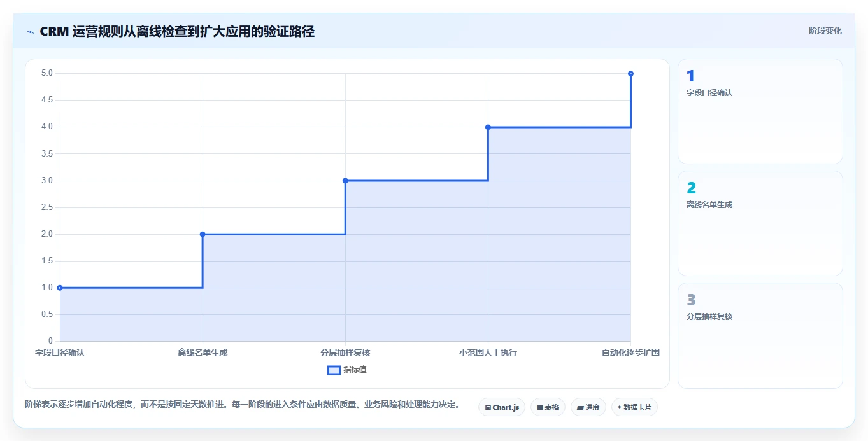Click the CRM 运营规则 title text
Image resolution: width=868 pixels, height=441 pixels.
[177, 31]
